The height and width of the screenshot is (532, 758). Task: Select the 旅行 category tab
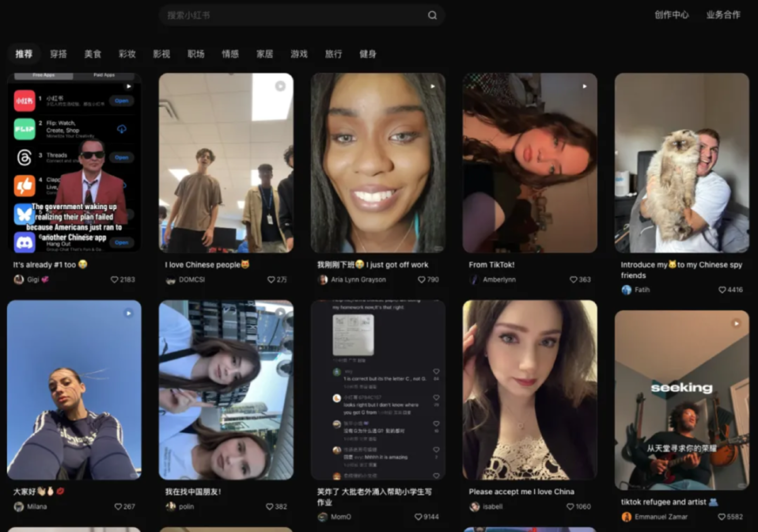click(333, 54)
